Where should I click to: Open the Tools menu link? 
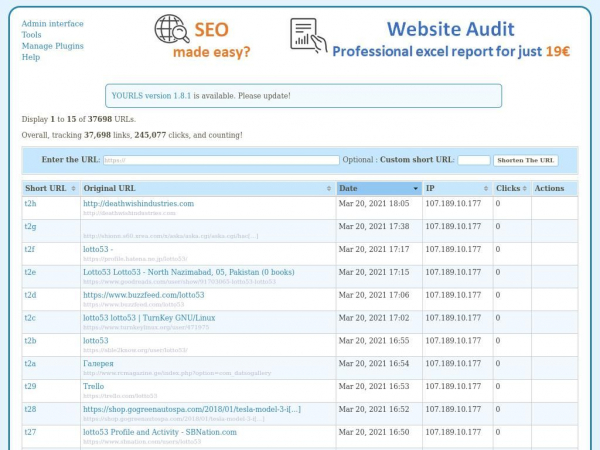(31, 35)
